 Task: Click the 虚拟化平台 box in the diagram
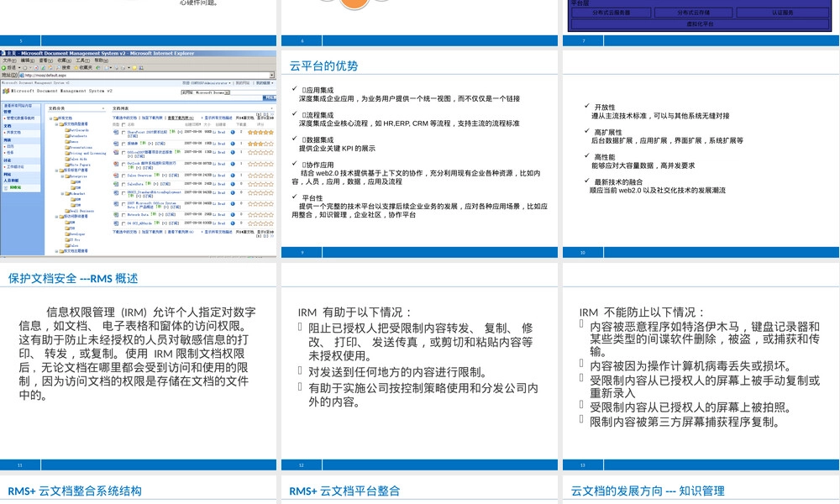[701, 24]
